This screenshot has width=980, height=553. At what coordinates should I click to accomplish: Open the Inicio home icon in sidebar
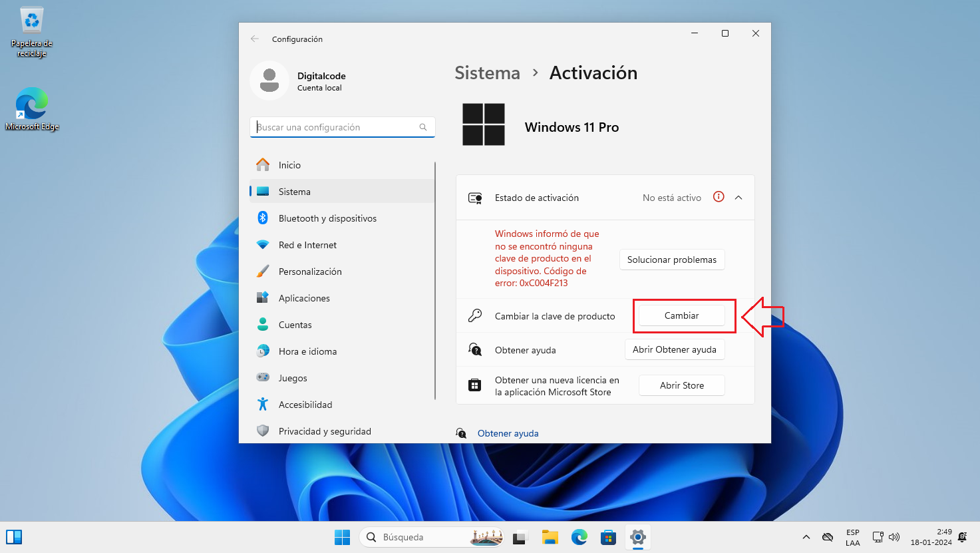coord(263,164)
